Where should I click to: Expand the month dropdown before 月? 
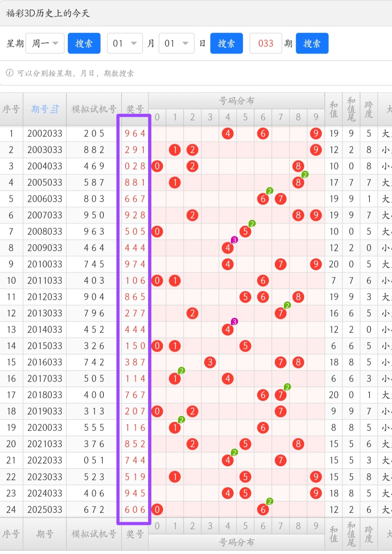(124, 44)
